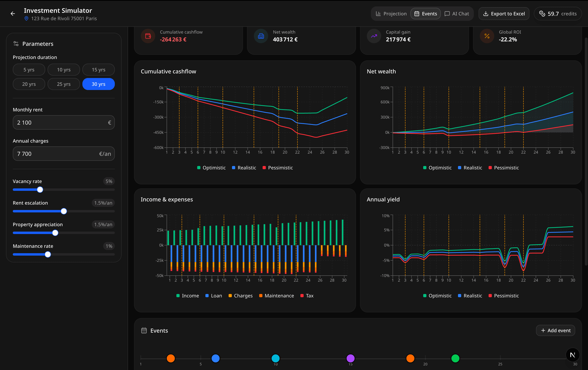The width and height of the screenshot is (588, 370).
Task: Click the Capital gain trend icon
Action: [374, 36]
